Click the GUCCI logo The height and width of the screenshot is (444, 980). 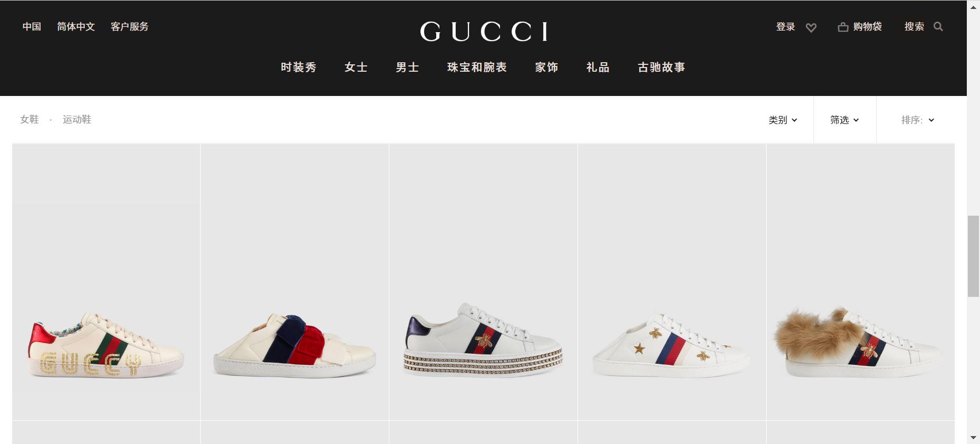484,31
